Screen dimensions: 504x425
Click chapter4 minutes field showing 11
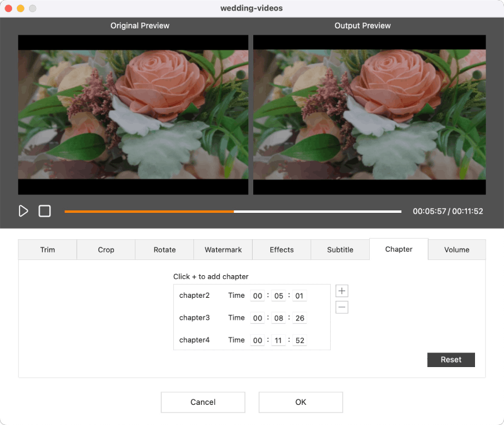click(x=278, y=340)
